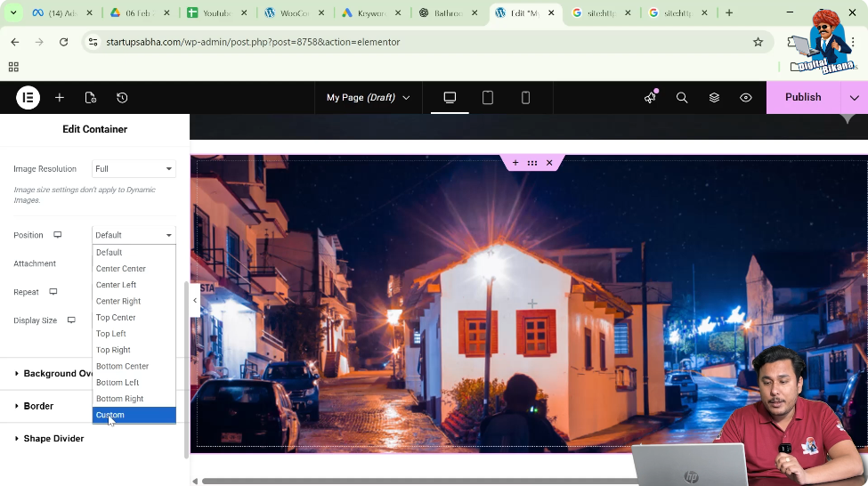
Task: Open the Image Resolution dropdown
Action: pyautogui.click(x=134, y=169)
